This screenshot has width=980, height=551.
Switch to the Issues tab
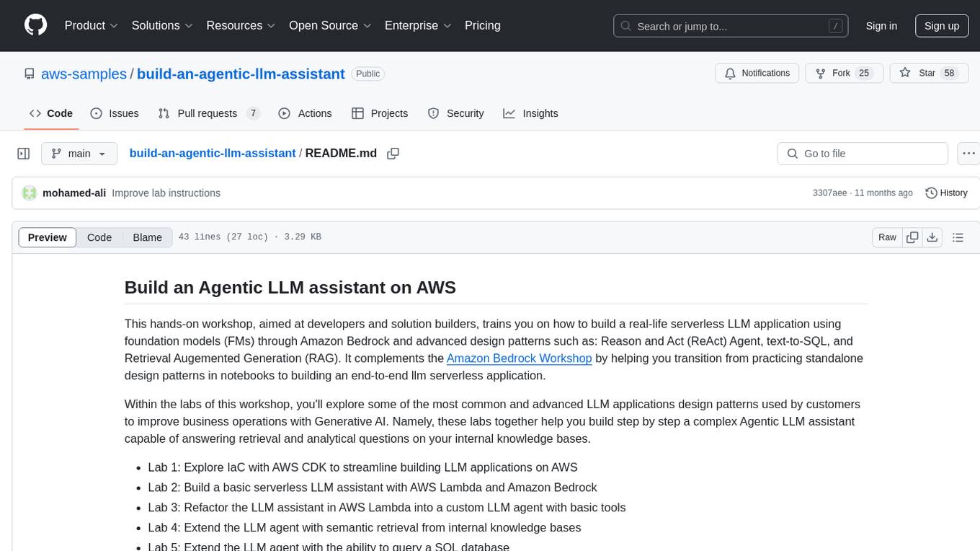coord(115,113)
